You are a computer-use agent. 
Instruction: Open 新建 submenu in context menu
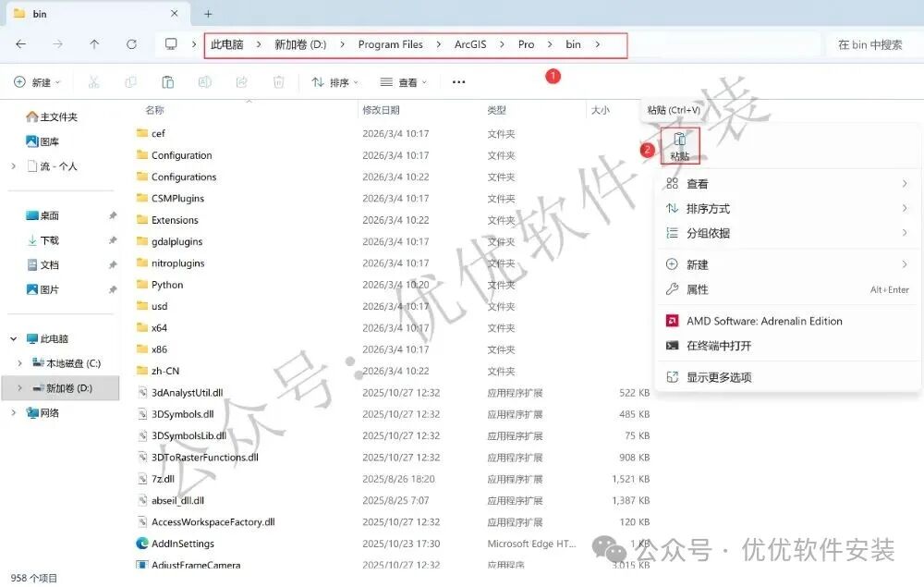click(787, 264)
